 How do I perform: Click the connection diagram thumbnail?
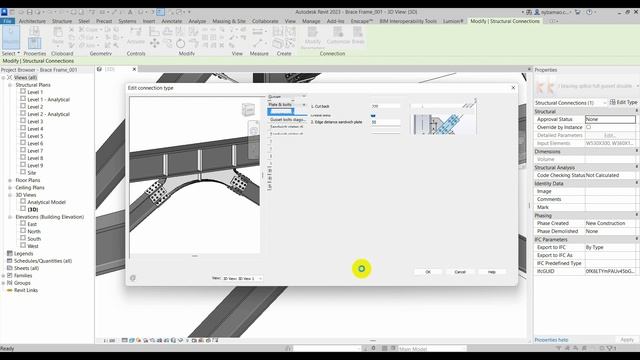(443, 118)
